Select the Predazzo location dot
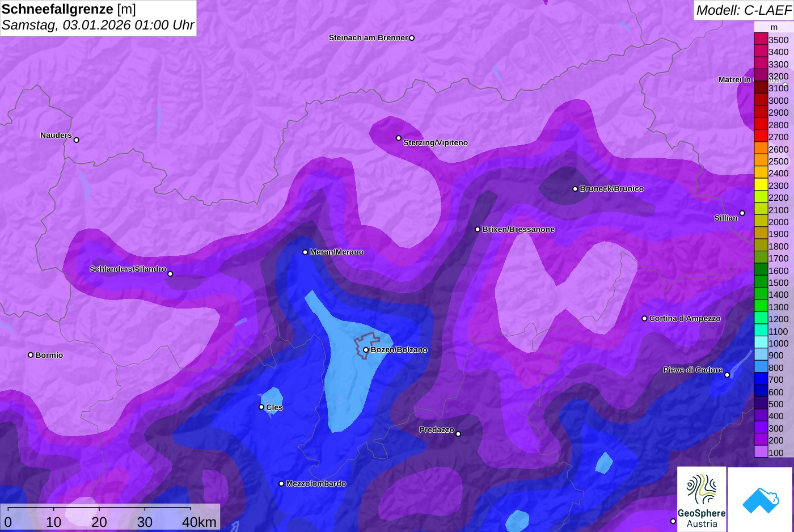Viewport: 794px width, 532px height. tap(458, 434)
